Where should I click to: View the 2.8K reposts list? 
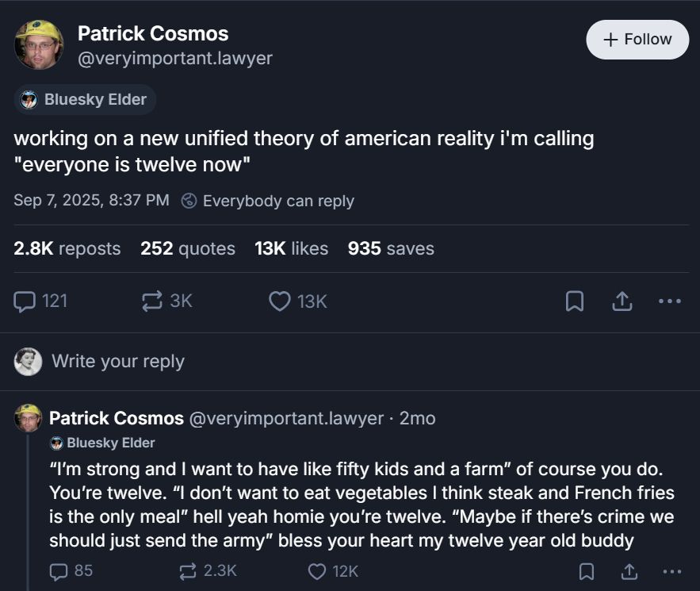(67, 248)
